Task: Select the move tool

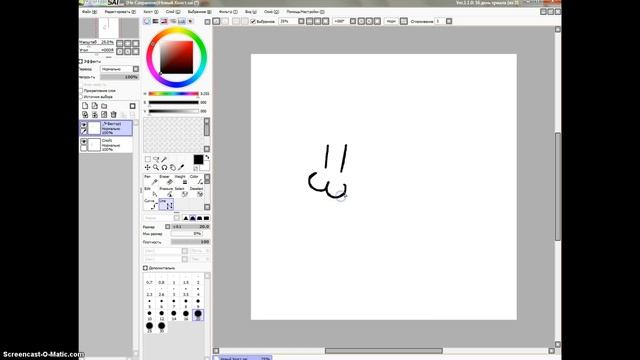Action: (147, 167)
